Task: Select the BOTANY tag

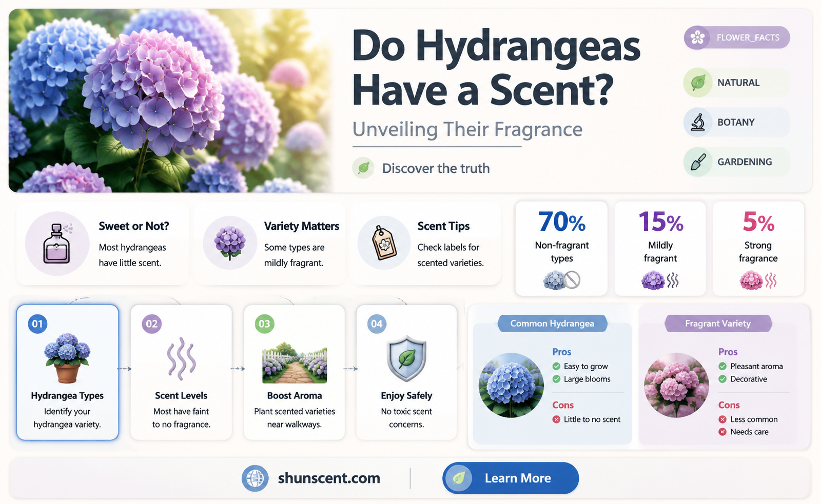Action: pyautogui.click(x=736, y=122)
